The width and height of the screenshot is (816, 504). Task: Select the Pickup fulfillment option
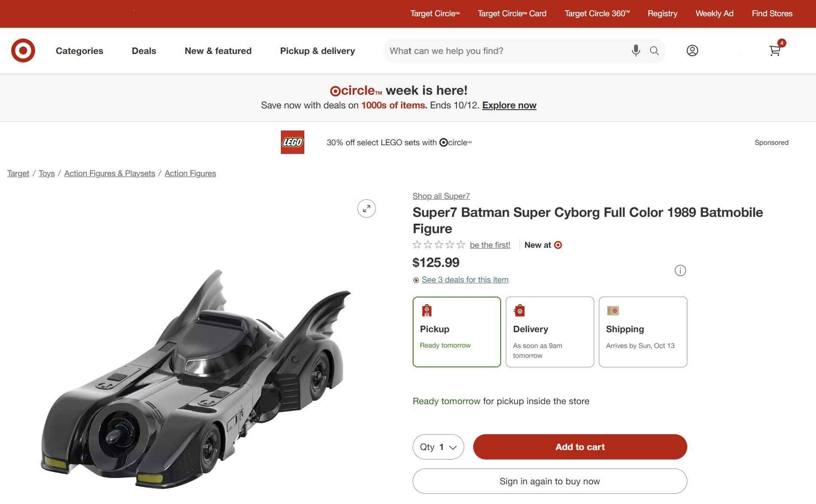point(456,332)
